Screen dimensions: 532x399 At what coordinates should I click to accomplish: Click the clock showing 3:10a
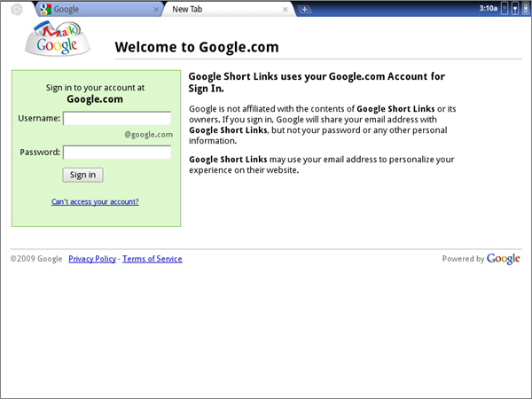coord(488,7)
